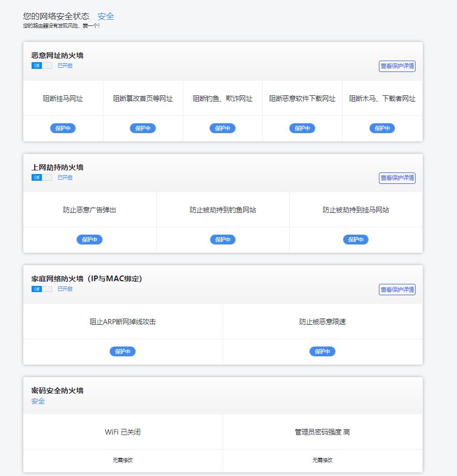Click 保护中 badge under 防止恶意广告弹出
The height and width of the screenshot is (476, 457).
[x=89, y=239]
